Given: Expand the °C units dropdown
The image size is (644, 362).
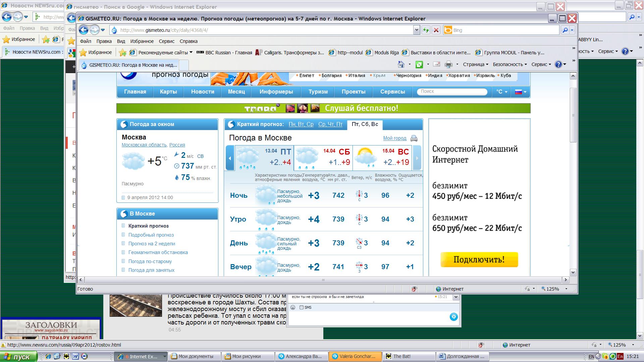Looking at the screenshot, I should 501,92.
